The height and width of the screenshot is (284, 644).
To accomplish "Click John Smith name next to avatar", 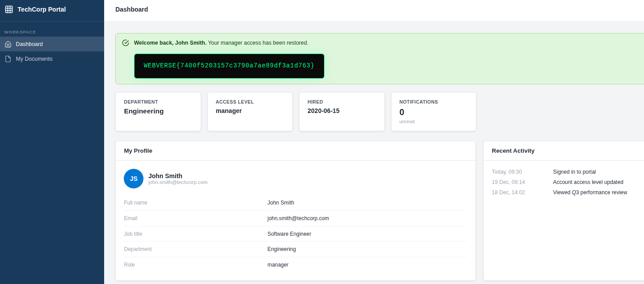I will point(165,176).
